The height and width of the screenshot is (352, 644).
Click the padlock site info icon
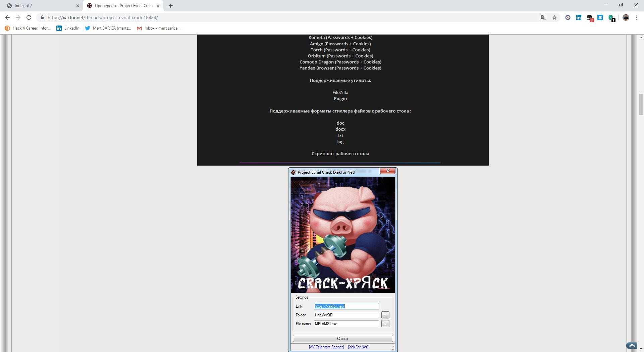[42, 17]
